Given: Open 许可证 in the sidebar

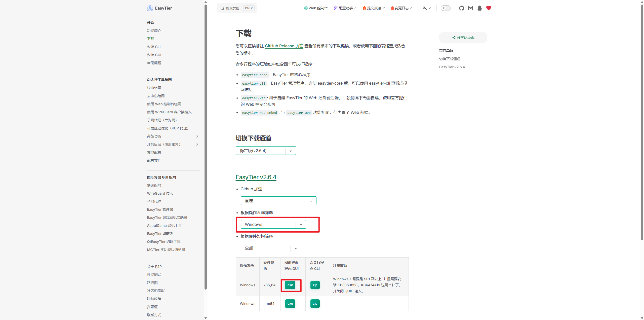Looking at the screenshot, I should tap(152, 307).
